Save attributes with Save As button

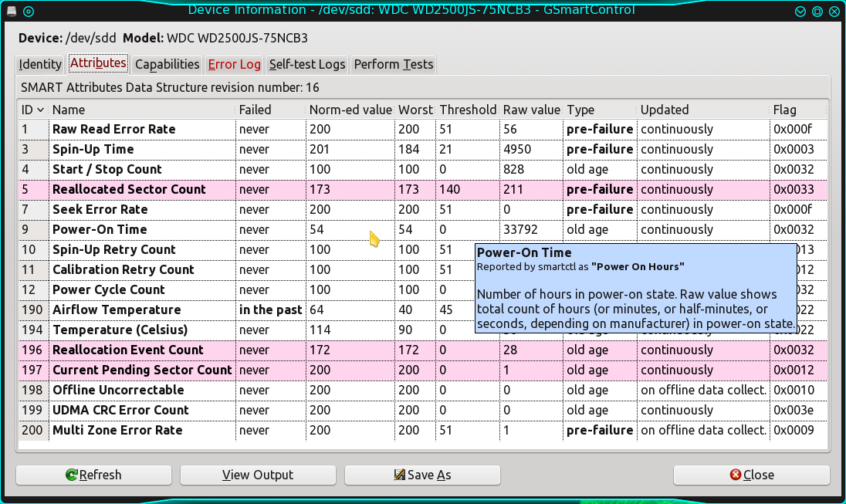point(422,475)
